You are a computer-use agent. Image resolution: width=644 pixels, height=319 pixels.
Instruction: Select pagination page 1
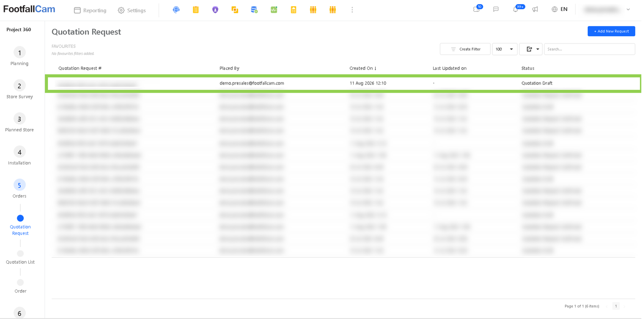[x=616, y=306]
